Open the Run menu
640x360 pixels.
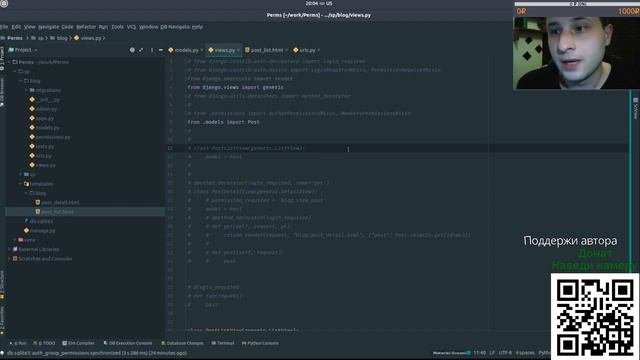(103, 27)
